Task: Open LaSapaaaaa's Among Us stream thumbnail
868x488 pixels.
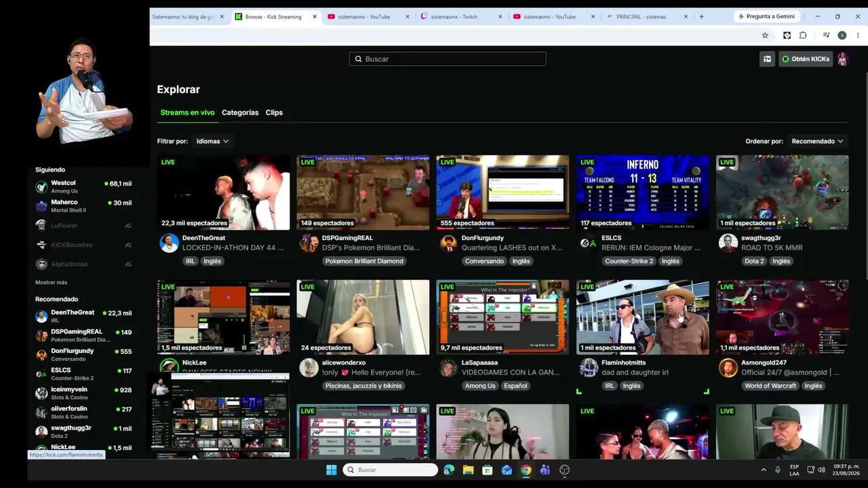Action: coord(502,317)
